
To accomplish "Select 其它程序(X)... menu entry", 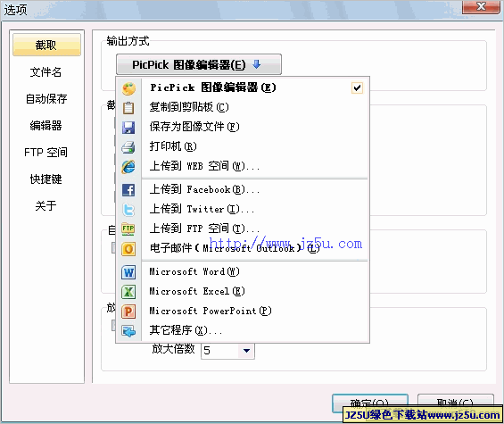I will pyautogui.click(x=243, y=330).
